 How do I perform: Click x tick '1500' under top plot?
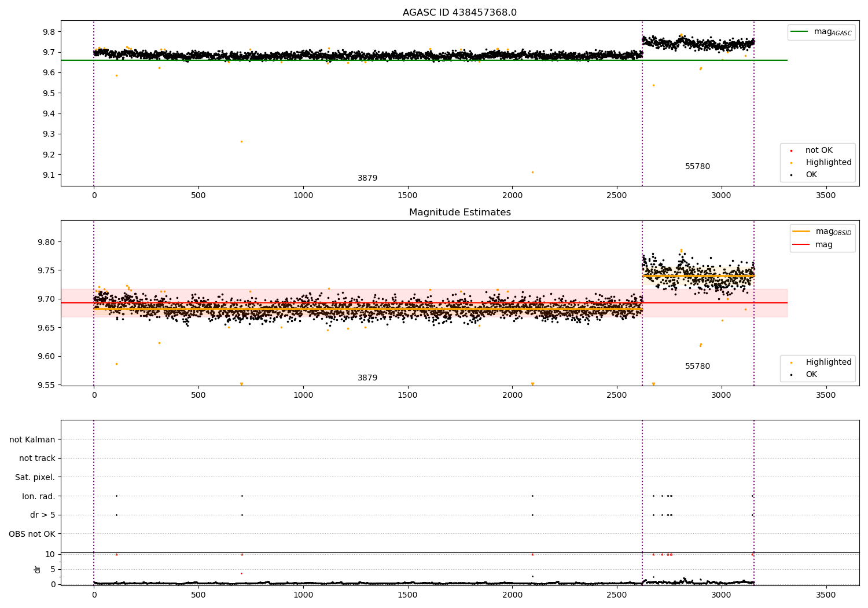408,196
